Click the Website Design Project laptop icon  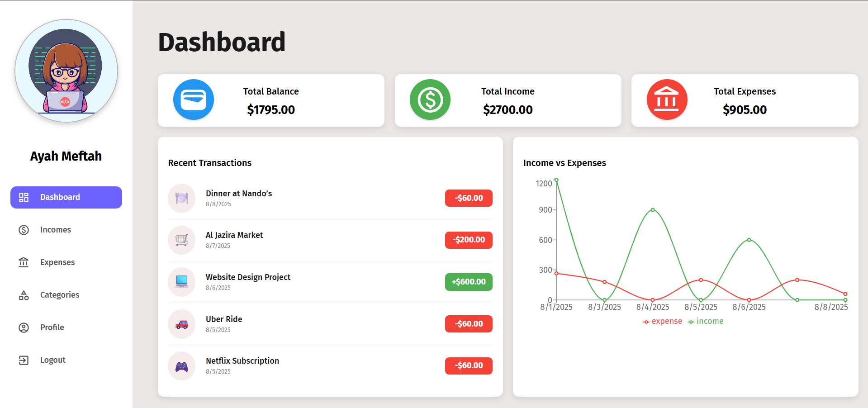pos(182,282)
